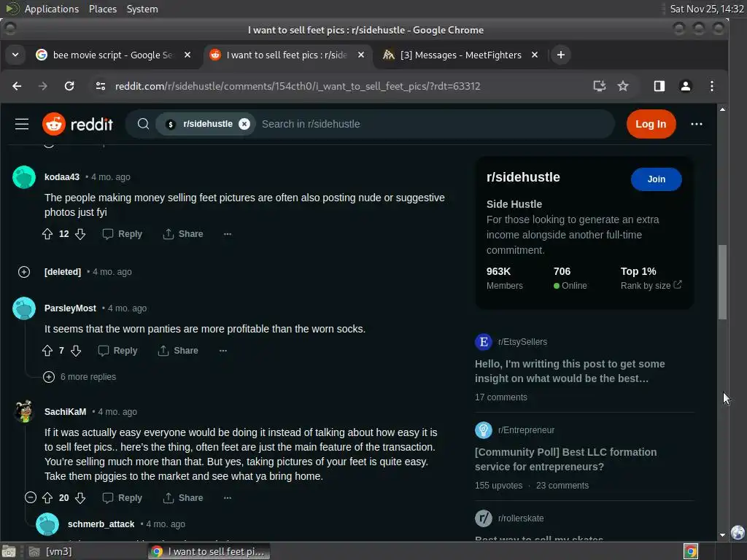Open ParsleyMost's username link

(70, 308)
